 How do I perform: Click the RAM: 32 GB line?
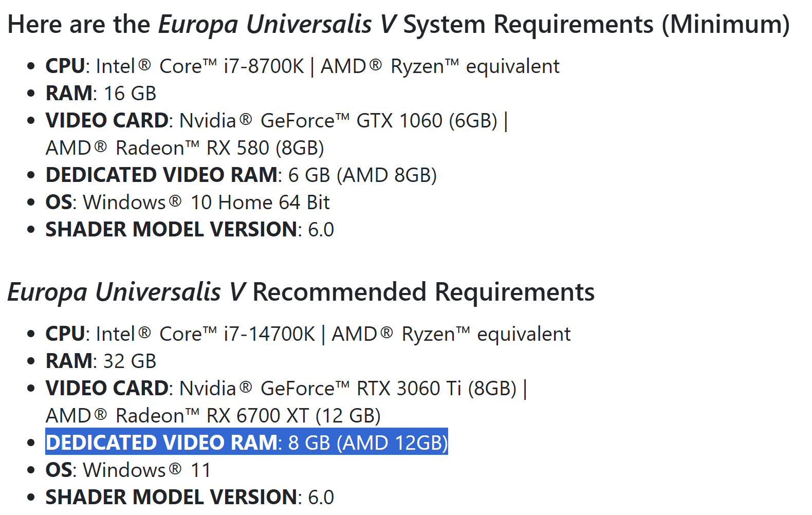tap(101, 361)
